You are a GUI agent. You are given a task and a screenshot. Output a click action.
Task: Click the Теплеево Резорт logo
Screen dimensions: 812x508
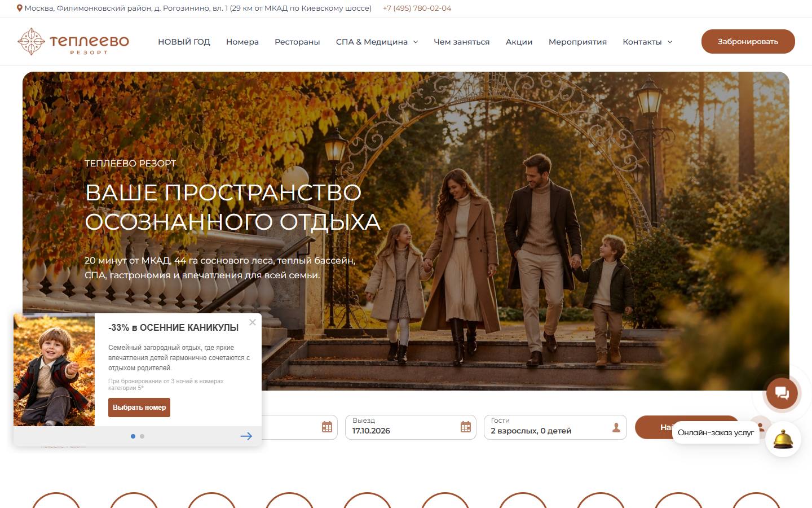tap(73, 41)
